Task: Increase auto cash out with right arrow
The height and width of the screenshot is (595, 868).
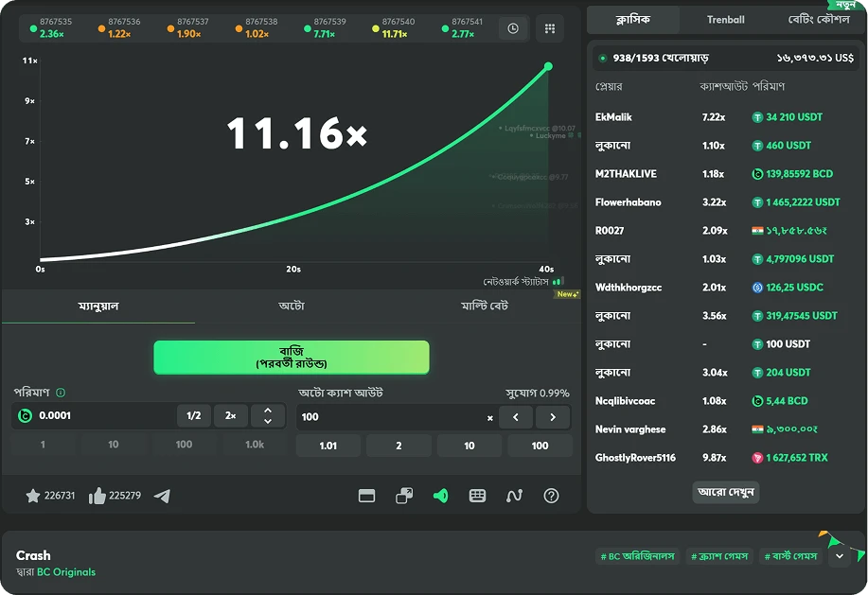Action: click(552, 416)
